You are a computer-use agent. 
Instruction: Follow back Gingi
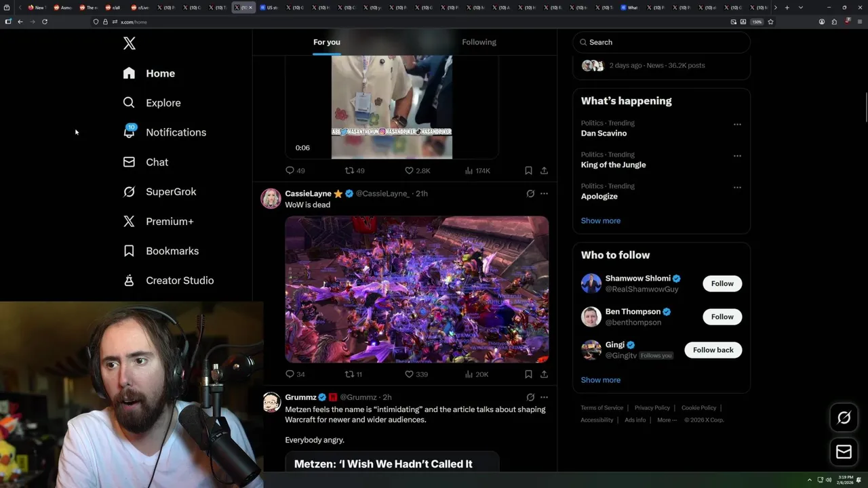[713, 350]
